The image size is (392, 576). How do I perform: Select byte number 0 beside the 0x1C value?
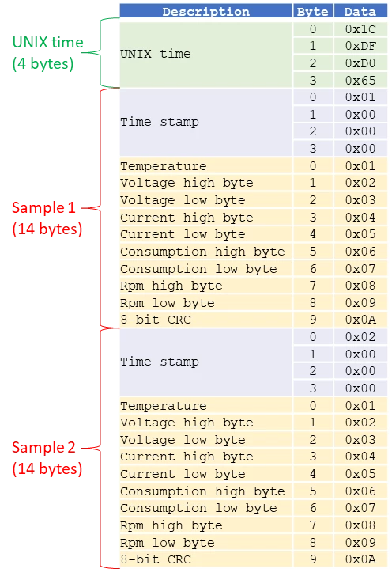point(313,29)
